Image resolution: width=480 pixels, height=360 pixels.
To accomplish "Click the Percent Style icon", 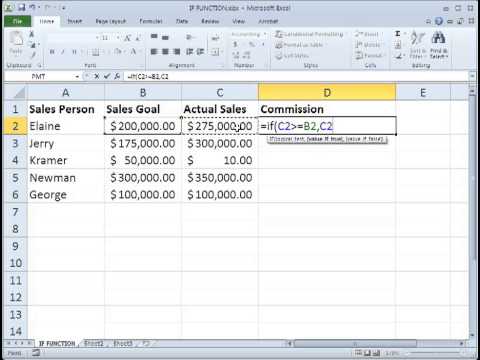I will [252, 44].
